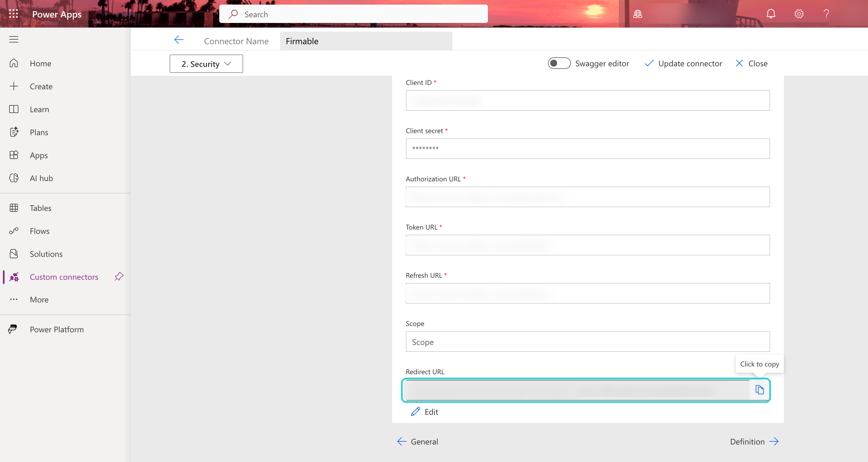Copy the Redirect URL with copy icon
The image size is (868, 462).
[x=759, y=390]
